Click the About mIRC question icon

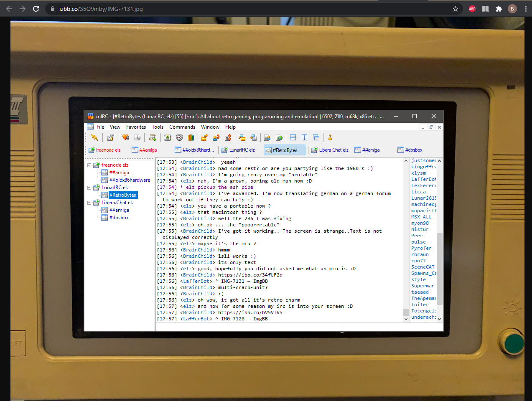[x=330, y=137]
